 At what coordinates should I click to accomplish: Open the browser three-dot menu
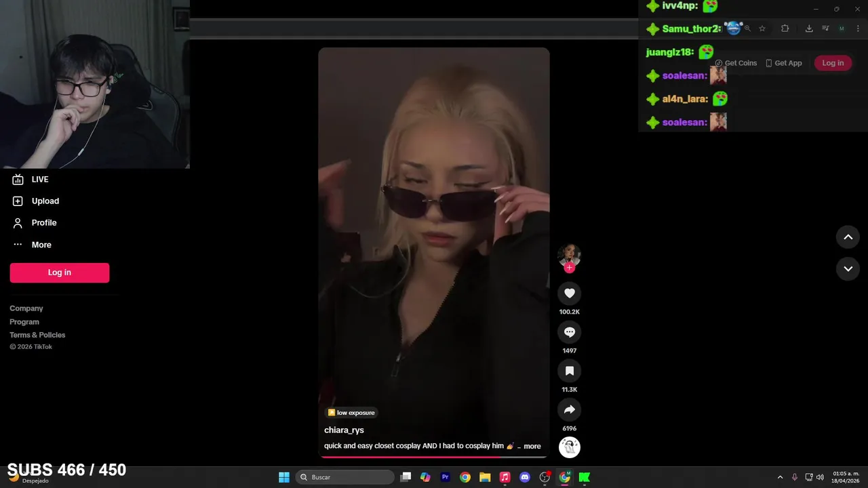pos(858,28)
